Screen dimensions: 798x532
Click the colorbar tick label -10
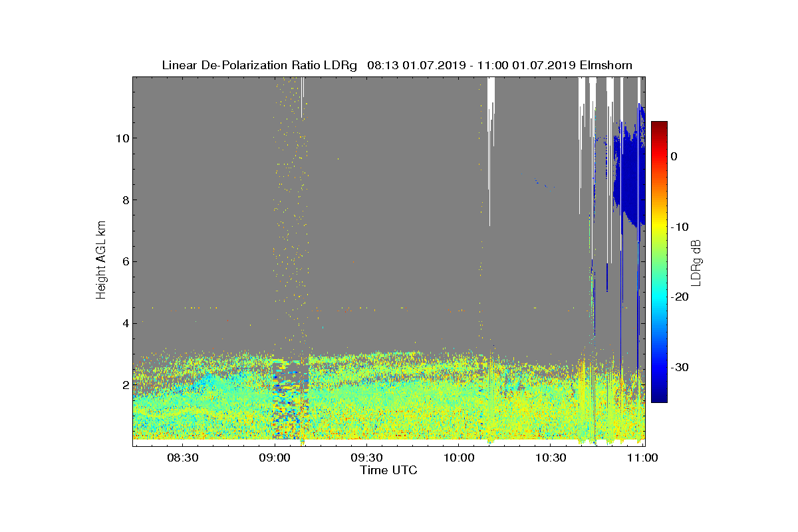click(679, 227)
